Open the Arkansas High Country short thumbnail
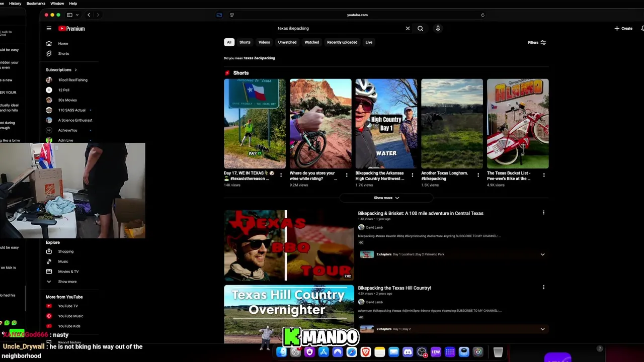This screenshot has height=362, width=644. point(386,123)
